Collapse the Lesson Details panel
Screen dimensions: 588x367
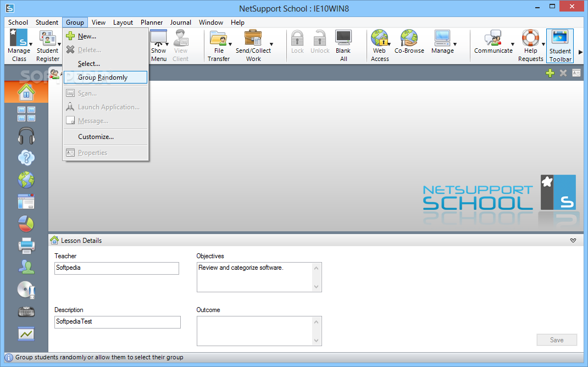pyautogui.click(x=573, y=240)
